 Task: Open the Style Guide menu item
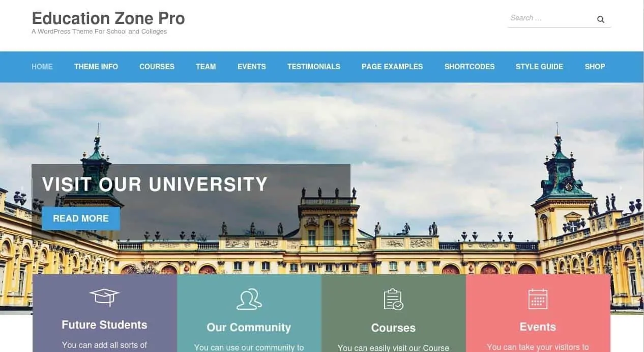tap(539, 67)
